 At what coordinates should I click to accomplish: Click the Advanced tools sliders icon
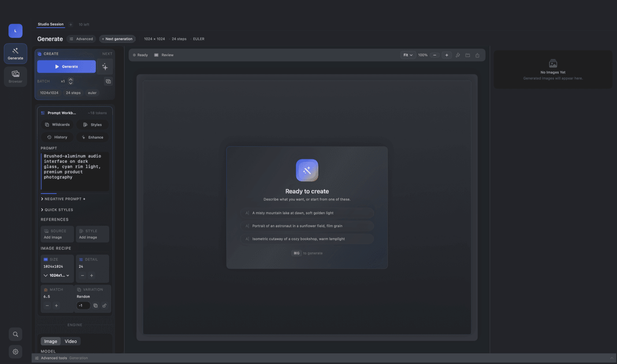click(x=37, y=358)
